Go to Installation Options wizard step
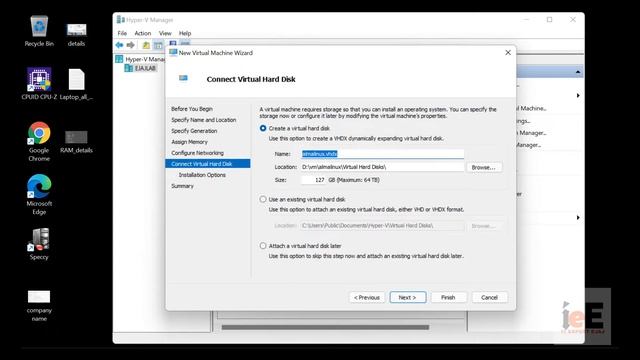640x360 pixels. click(x=202, y=175)
